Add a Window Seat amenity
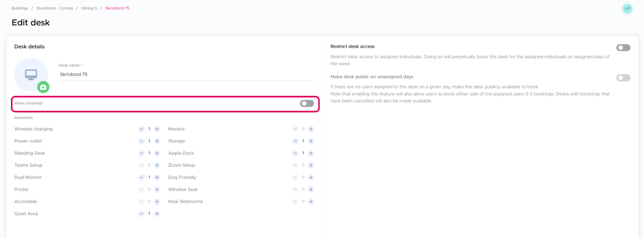 click(x=311, y=189)
